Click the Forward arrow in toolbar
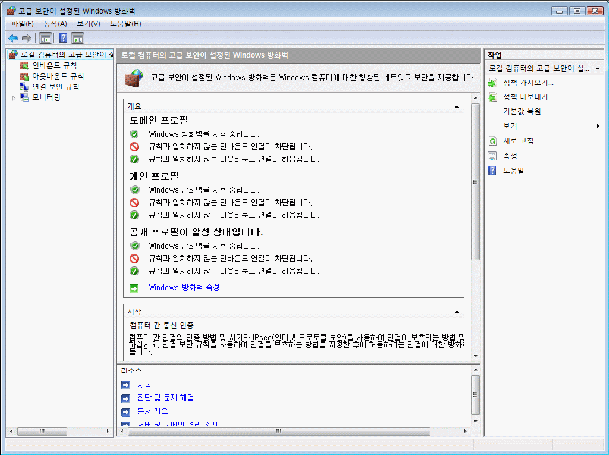The height and width of the screenshot is (455, 609). coord(26,38)
